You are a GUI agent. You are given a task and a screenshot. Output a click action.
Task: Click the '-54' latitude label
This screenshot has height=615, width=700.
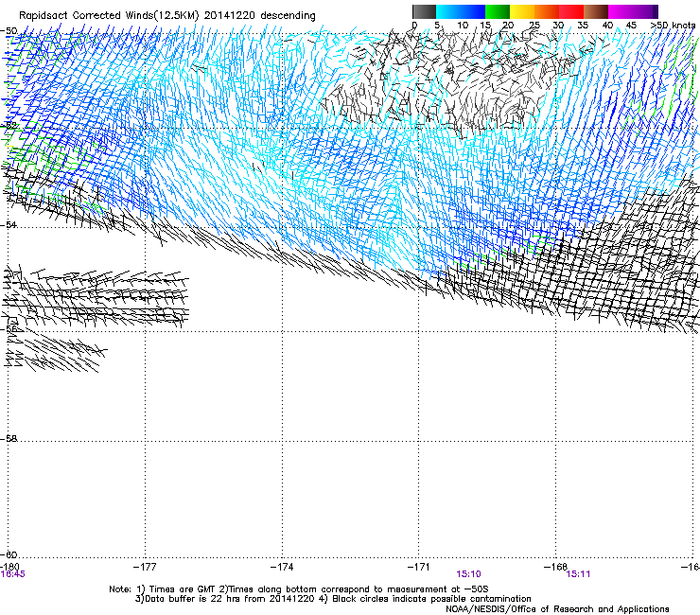(x=9, y=224)
